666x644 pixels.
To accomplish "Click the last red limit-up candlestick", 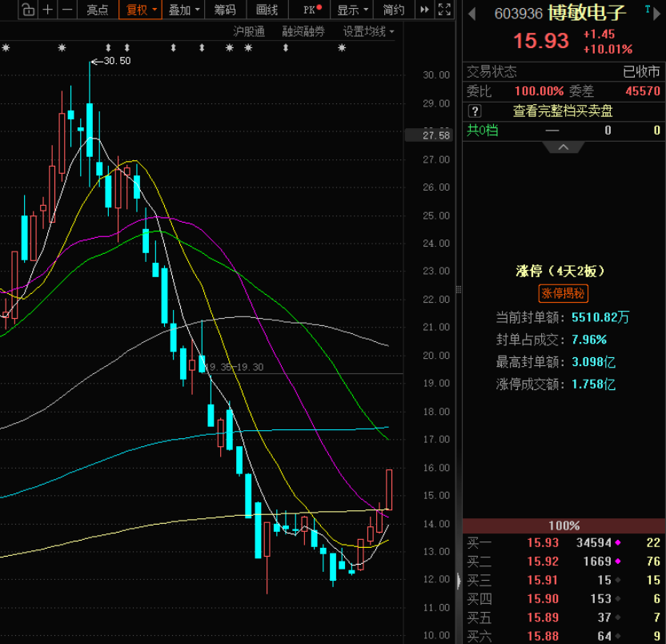I will 389,489.
